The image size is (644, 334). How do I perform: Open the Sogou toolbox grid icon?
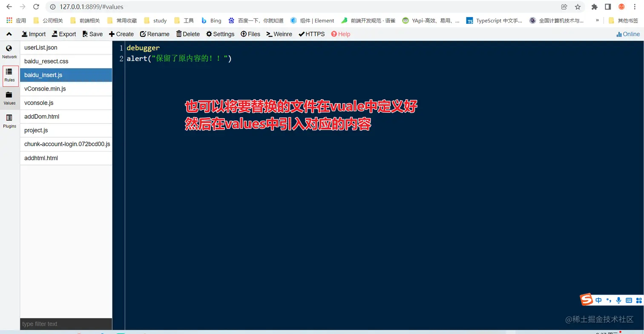pos(638,300)
